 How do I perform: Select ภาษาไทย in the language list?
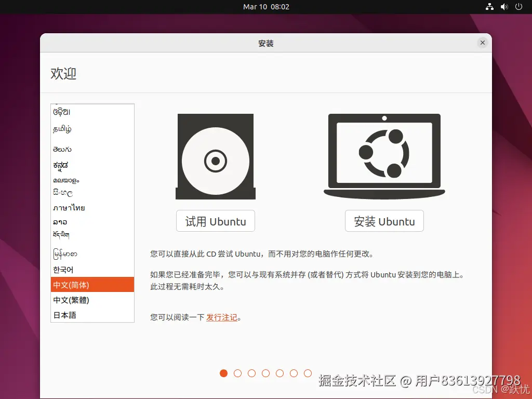pos(92,208)
